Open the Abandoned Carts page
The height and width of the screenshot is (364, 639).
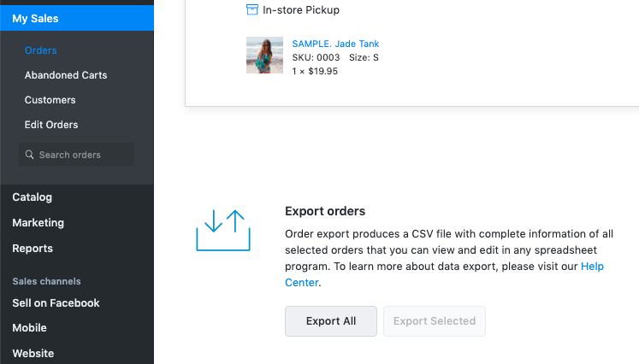(66, 75)
